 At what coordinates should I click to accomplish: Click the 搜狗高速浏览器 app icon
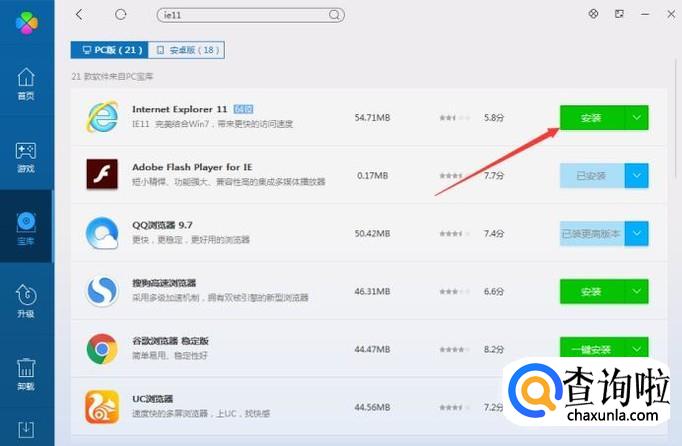(x=102, y=291)
